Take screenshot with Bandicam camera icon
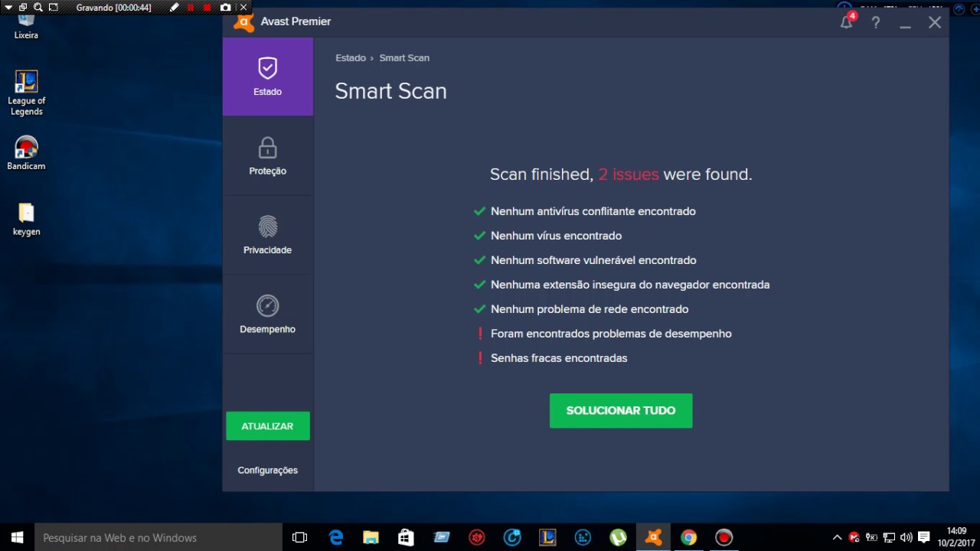This screenshot has height=551, width=980. 225,7
